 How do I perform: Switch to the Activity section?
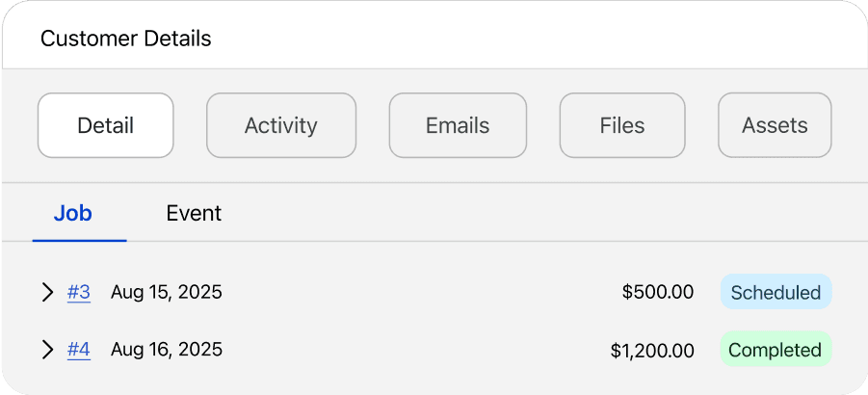[x=281, y=125]
